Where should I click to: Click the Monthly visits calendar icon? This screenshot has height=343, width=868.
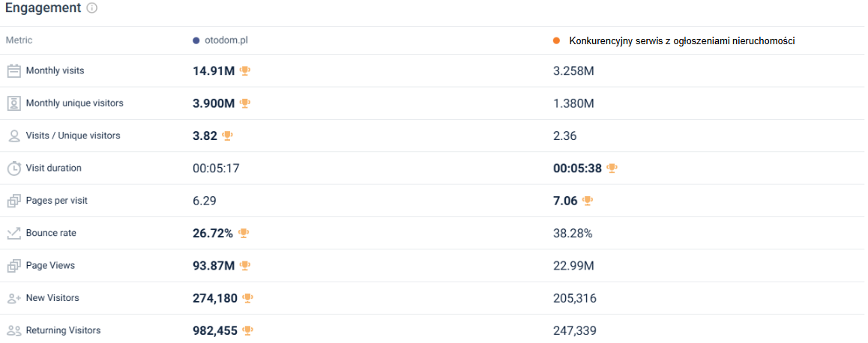click(x=13, y=70)
